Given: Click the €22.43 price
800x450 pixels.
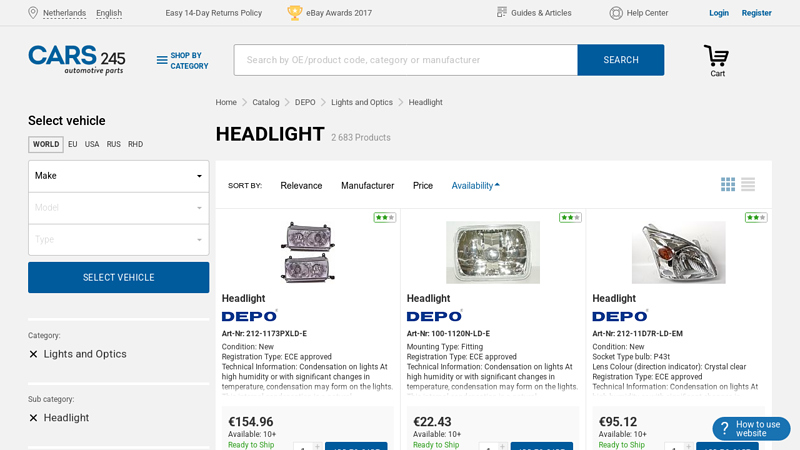Looking at the screenshot, I should (432, 422).
